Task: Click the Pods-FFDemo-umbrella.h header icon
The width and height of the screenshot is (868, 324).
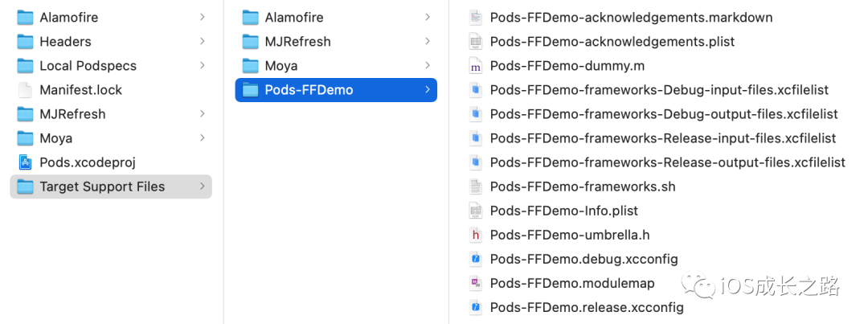Action: (475, 235)
